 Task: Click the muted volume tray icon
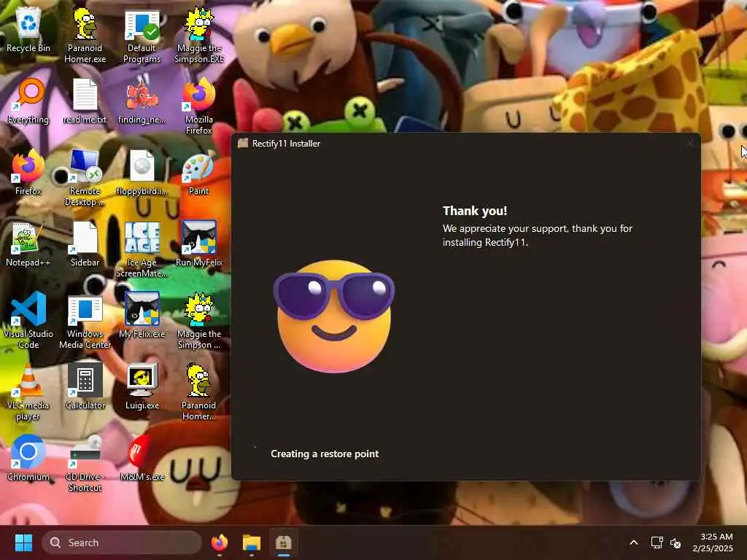pyautogui.click(x=675, y=542)
